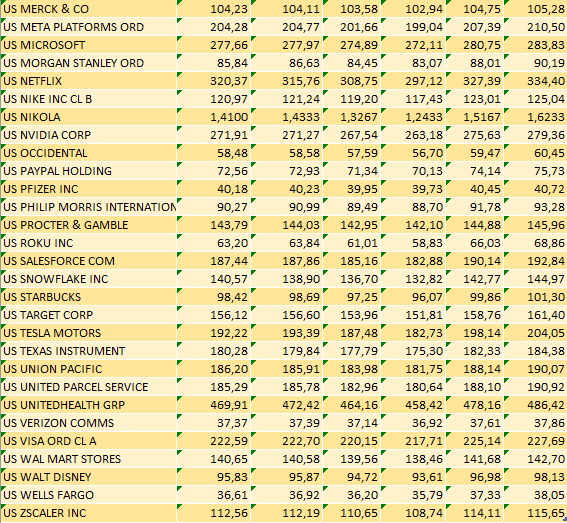Click Nvidia's value 267,54

(359, 135)
